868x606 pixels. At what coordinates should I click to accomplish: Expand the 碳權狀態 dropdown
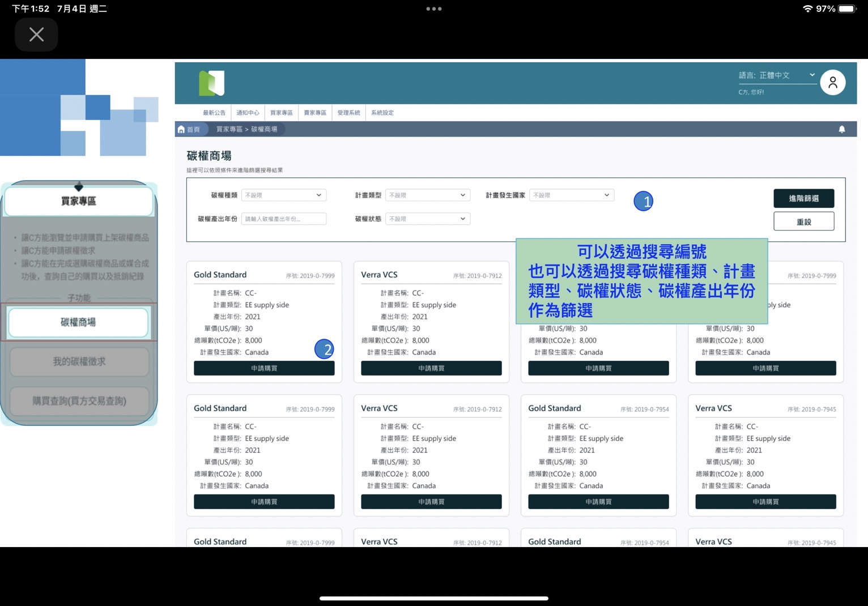428,219
